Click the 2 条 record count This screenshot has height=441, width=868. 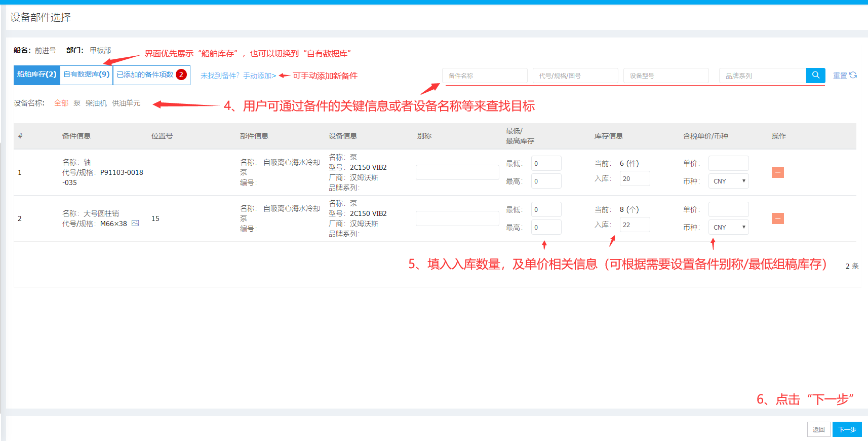(x=852, y=266)
